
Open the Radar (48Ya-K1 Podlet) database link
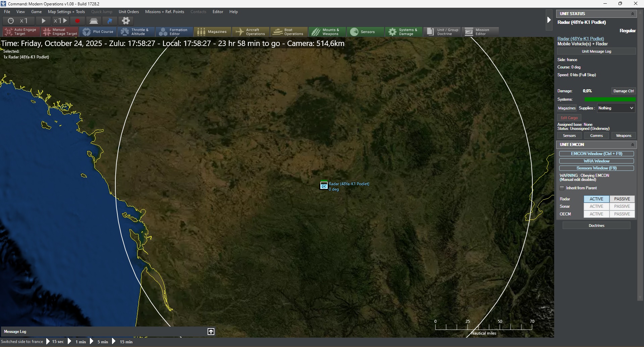580,39
